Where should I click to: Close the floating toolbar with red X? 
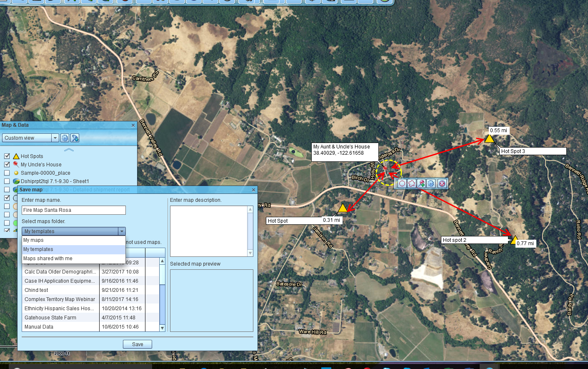[442, 183]
